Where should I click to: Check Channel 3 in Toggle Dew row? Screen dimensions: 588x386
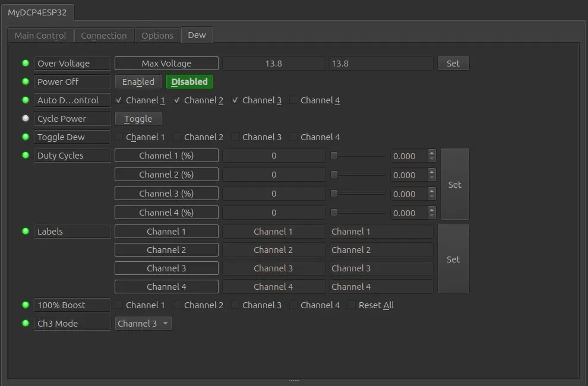pyautogui.click(x=235, y=137)
